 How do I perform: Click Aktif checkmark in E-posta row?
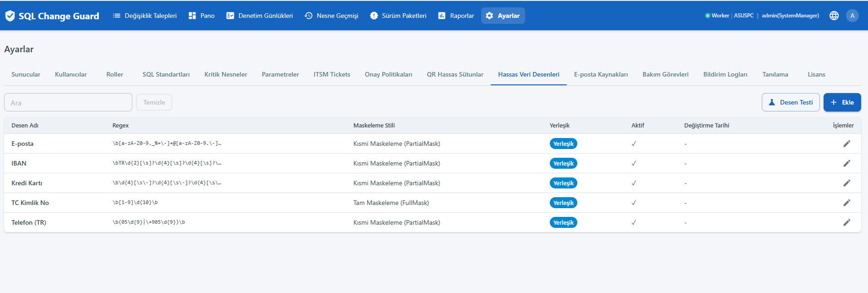634,144
